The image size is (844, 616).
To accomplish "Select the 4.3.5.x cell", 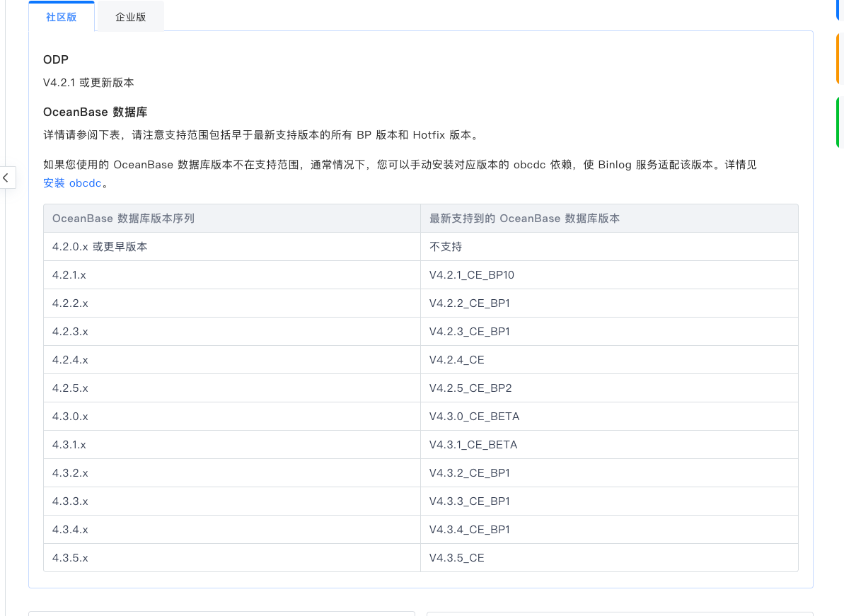I will 232,558.
